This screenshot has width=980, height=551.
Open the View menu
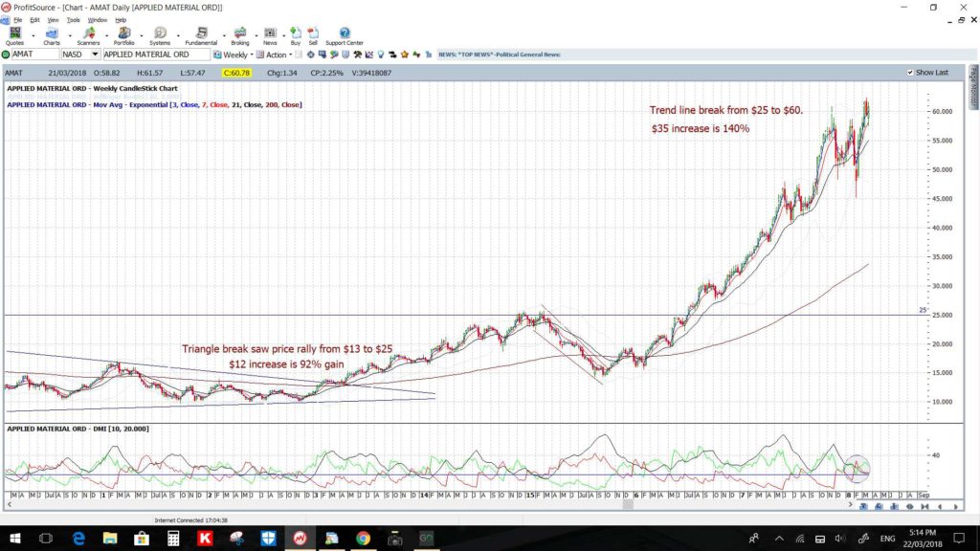click(54, 20)
